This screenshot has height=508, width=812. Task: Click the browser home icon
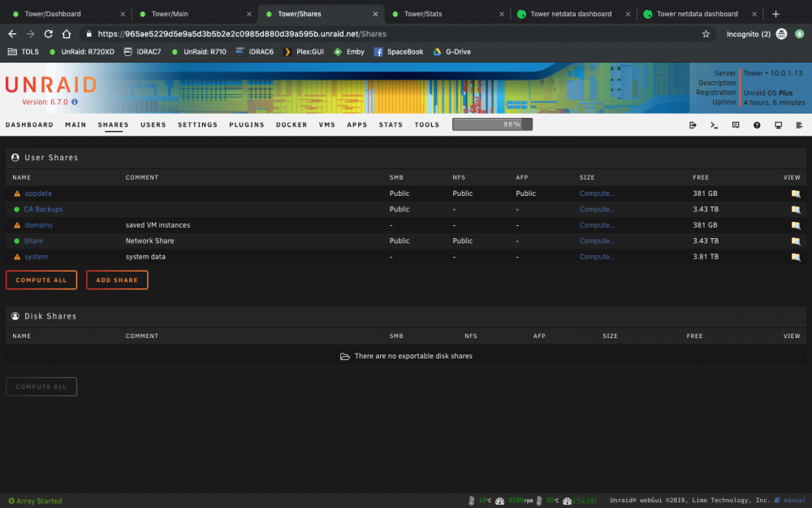[x=67, y=33]
